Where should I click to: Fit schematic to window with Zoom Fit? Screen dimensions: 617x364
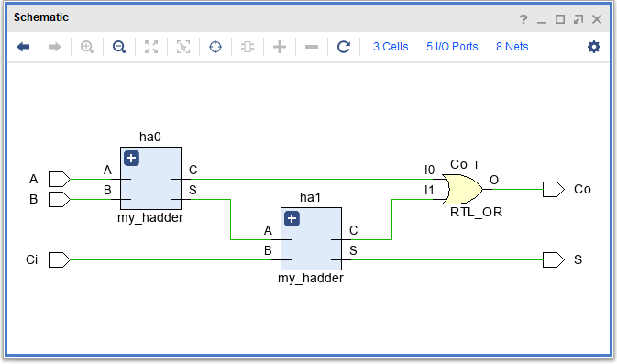151,47
